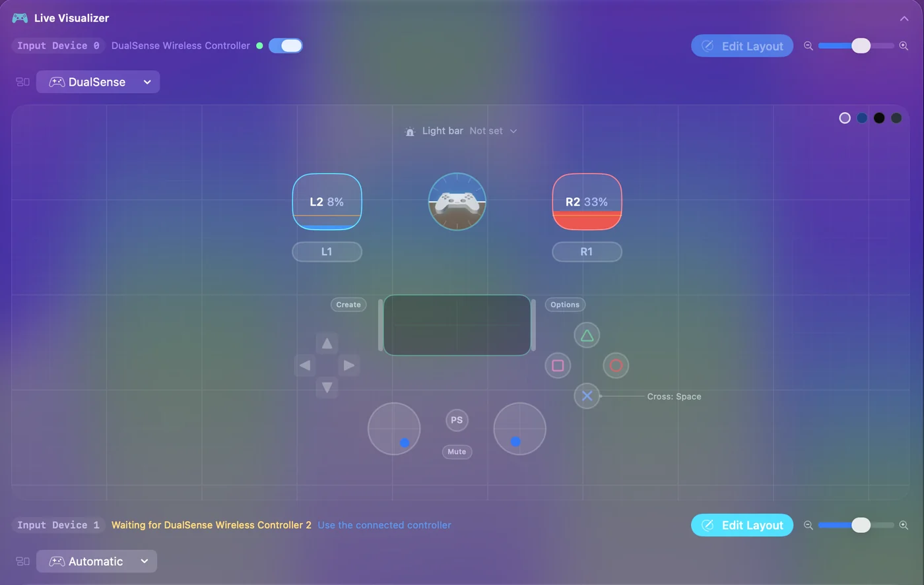Click the L1 bumper button

pyautogui.click(x=327, y=252)
